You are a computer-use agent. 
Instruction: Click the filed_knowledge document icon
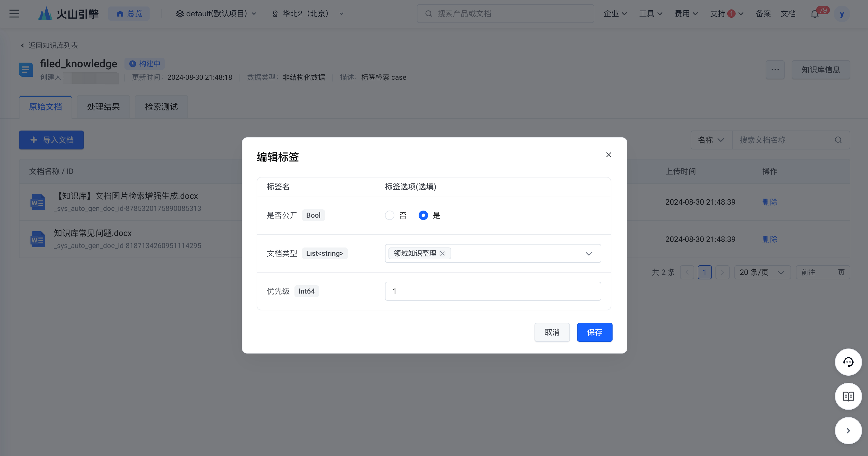(x=26, y=70)
